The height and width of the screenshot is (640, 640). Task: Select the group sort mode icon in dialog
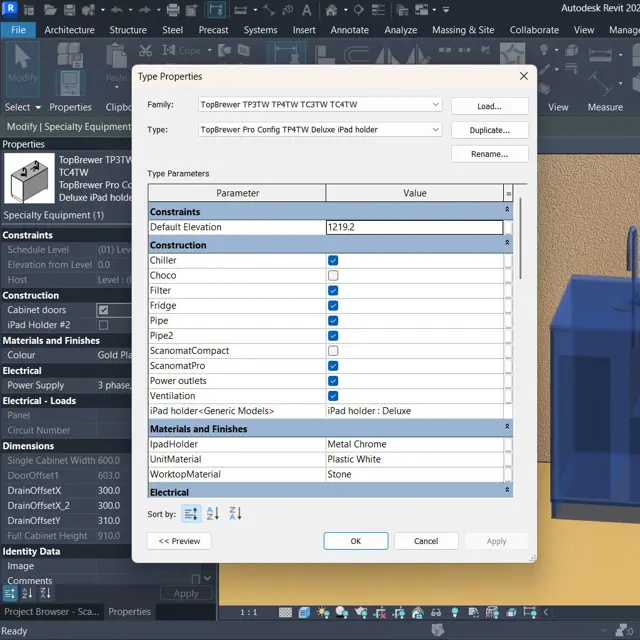click(191, 513)
